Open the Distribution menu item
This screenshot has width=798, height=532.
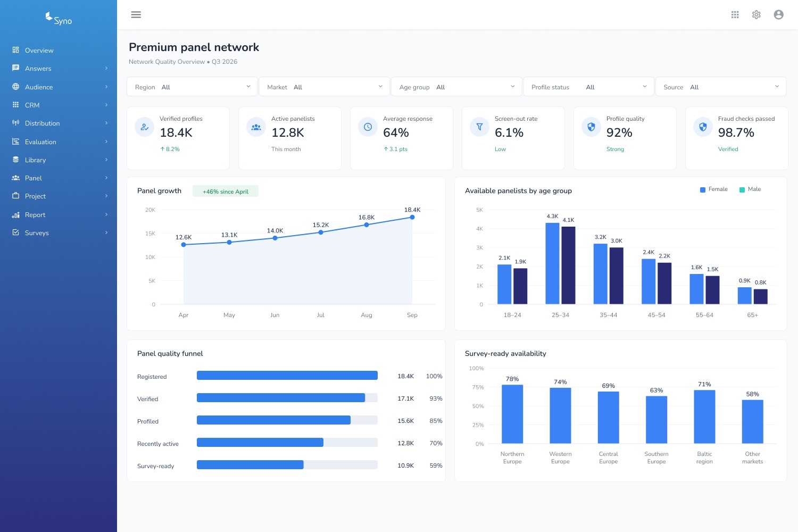59,123
